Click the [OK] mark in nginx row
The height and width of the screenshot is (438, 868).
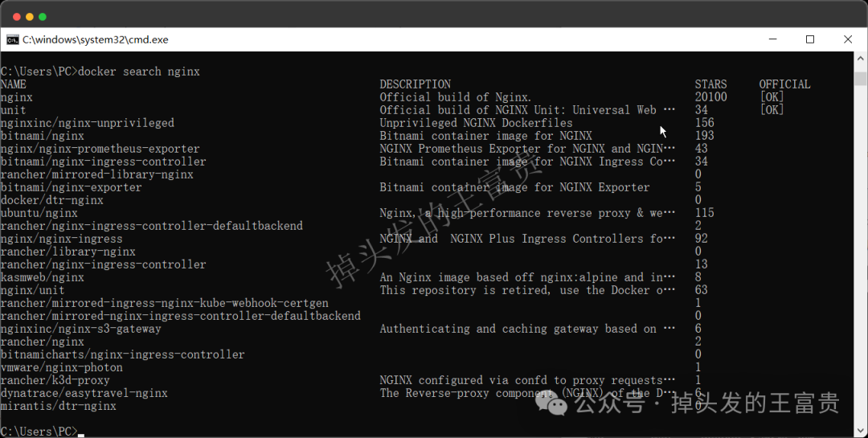point(772,97)
